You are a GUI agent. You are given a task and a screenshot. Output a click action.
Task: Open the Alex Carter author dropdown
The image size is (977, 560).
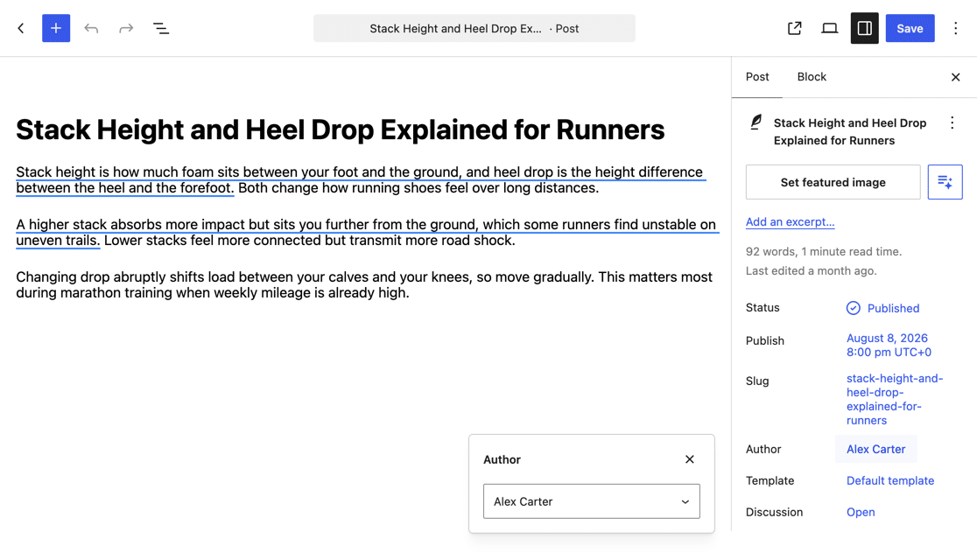pyautogui.click(x=591, y=501)
